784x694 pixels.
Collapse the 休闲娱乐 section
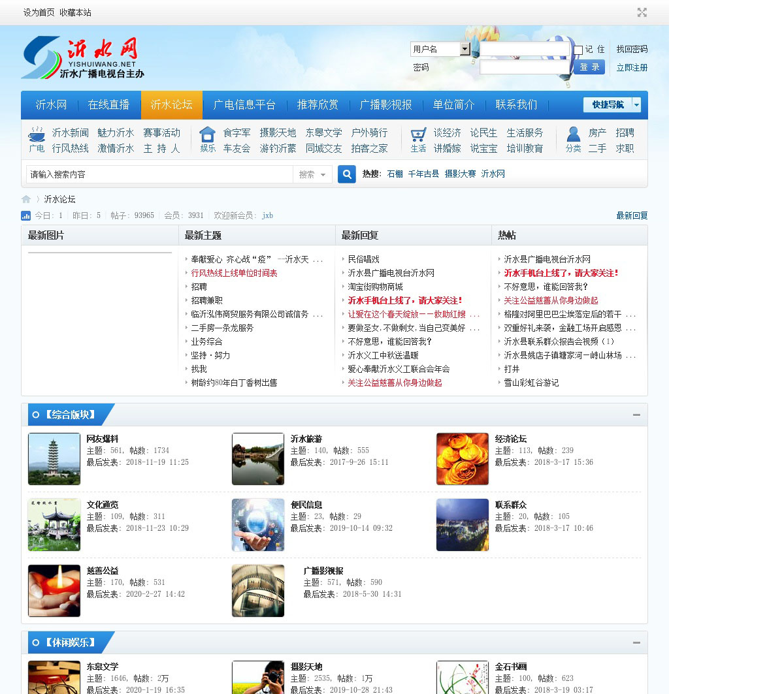[636, 642]
